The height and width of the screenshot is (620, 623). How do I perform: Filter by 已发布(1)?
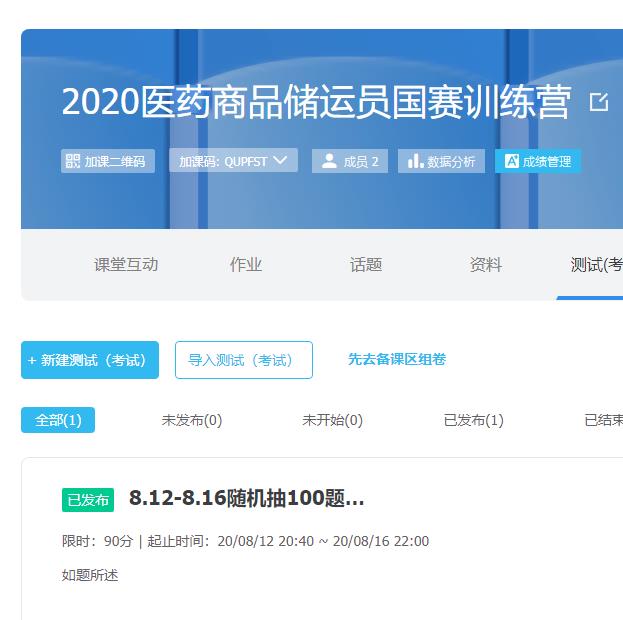474,420
